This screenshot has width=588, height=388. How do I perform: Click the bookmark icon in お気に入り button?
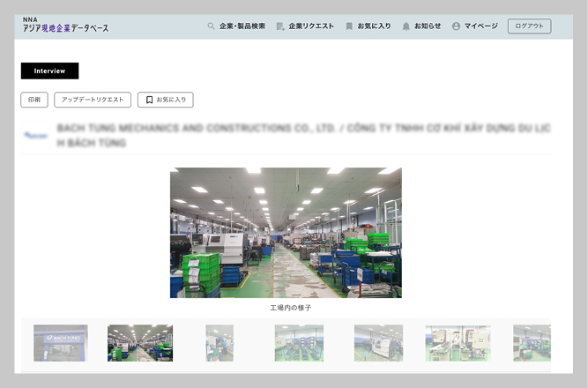click(x=150, y=101)
